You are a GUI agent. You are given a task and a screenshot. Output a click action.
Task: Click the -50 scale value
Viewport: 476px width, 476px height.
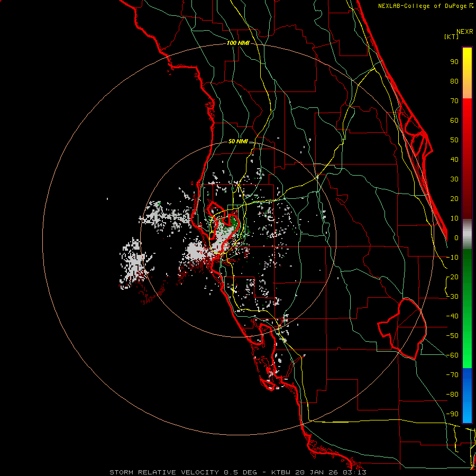(x=452, y=336)
